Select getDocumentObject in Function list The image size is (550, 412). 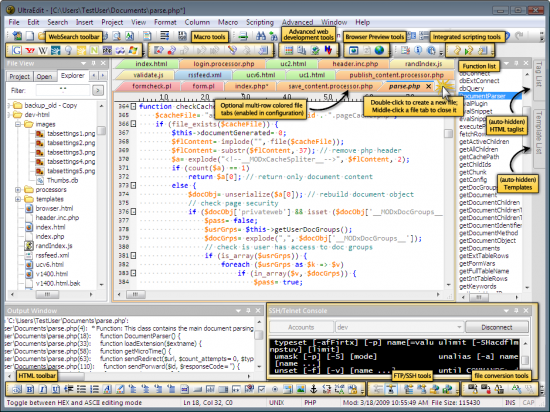click(487, 241)
